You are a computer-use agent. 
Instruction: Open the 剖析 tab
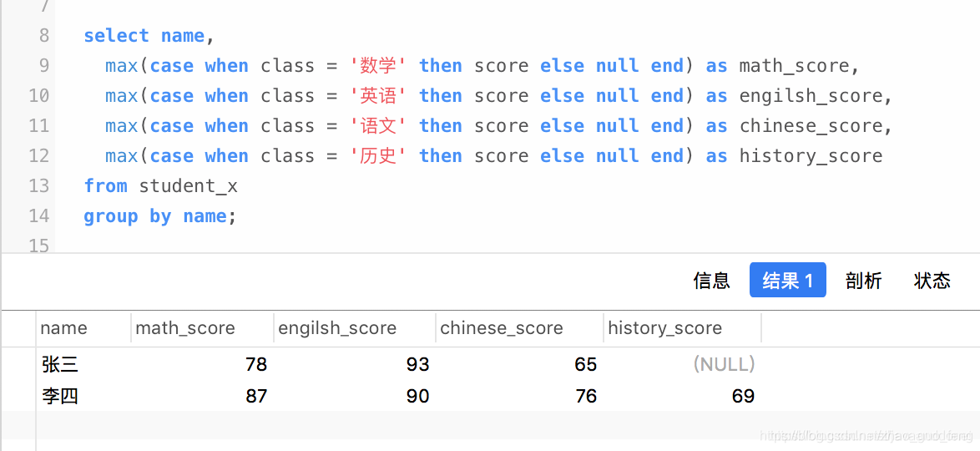pyautogui.click(x=863, y=281)
